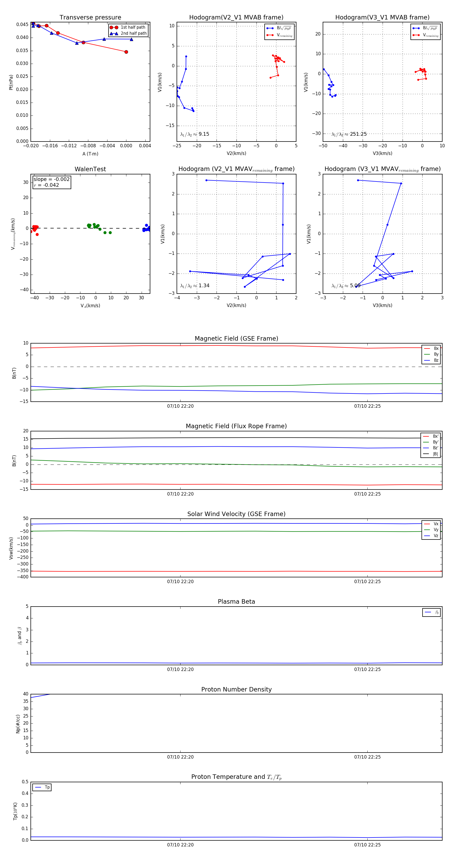Viewport: 473px width, 868px height.
Task: Click the Vremaining(km/s) y-axis label of WalenTest
Action: [x=13, y=234]
